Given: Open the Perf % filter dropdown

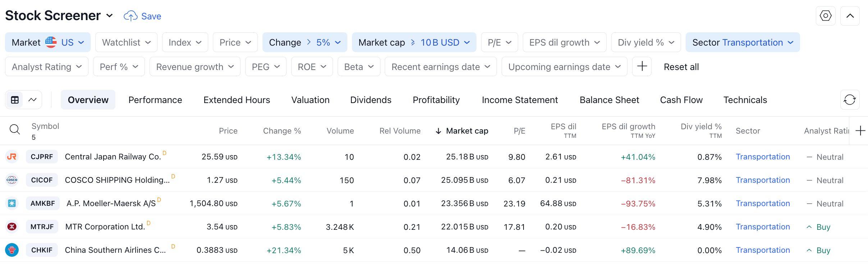Looking at the screenshot, I should click(119, 67).
